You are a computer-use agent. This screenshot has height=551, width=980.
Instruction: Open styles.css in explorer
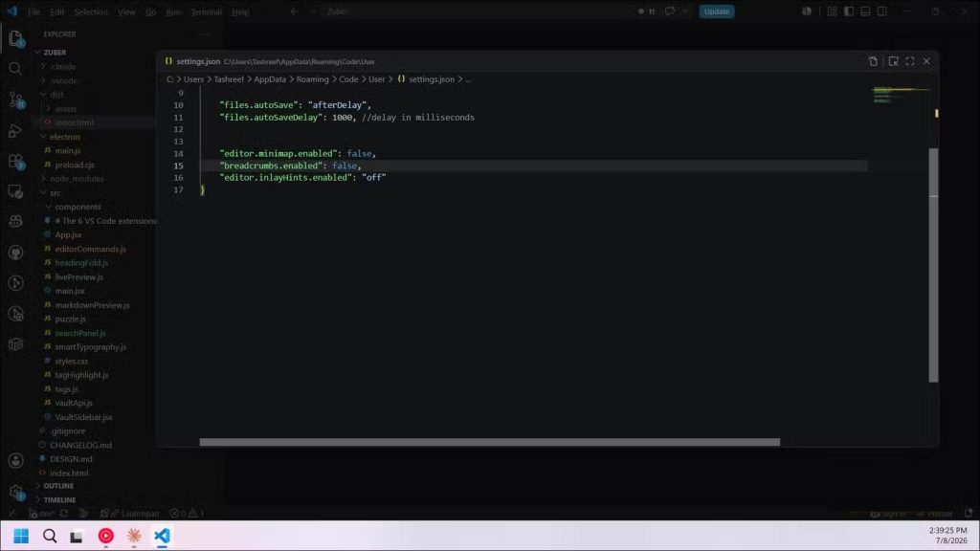click(x=71, y=361)
